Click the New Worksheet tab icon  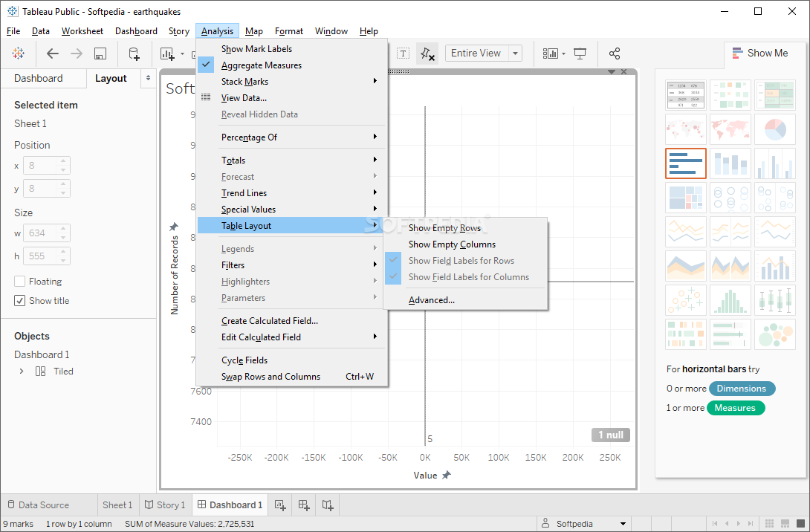click(x=280, y=505)
